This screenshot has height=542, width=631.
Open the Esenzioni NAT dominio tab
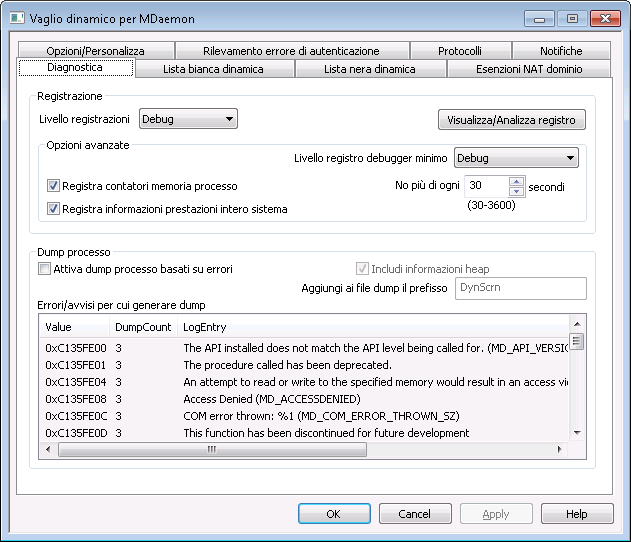click(529, 69)
